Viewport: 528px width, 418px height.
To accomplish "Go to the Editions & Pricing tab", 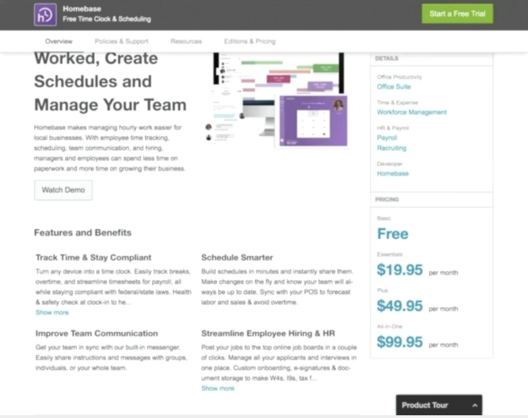I will tap(250, 41).
